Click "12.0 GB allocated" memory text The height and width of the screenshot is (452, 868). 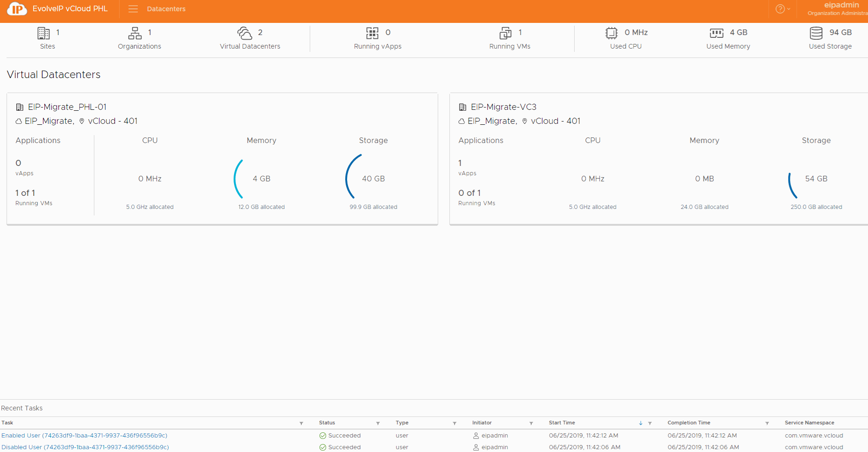pos(262,207)
